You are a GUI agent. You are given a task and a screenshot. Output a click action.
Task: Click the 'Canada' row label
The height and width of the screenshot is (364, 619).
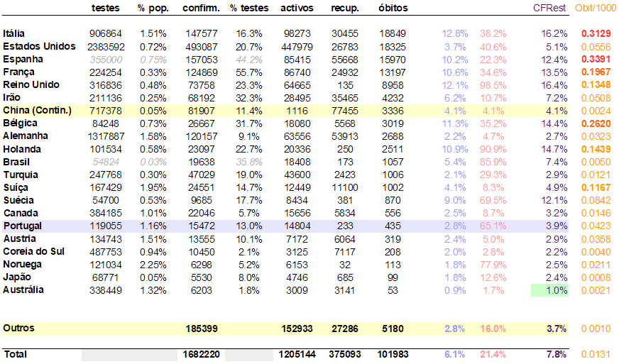(x=21, y=213)
